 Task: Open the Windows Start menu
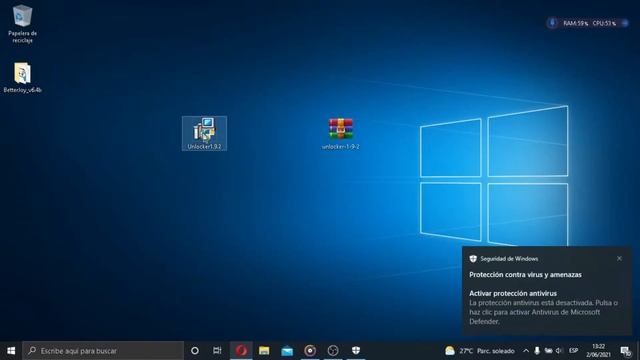click(x=11, y=351)
